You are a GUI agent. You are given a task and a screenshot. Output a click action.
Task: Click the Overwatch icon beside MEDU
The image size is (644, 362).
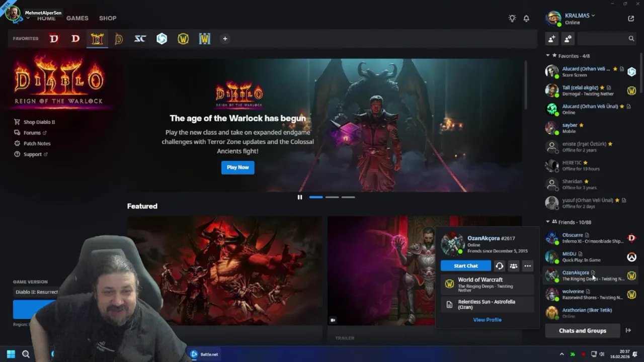tap(631, 257)
